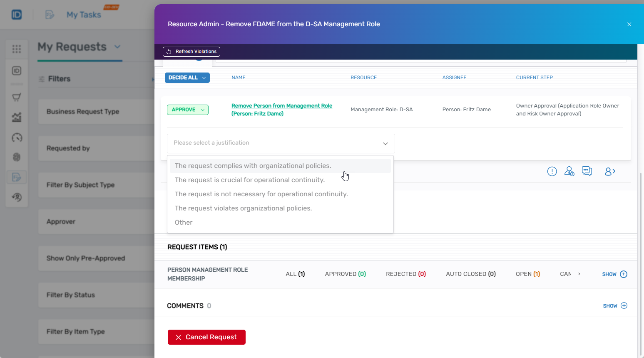Click the person with arrow reassign icon

610,171
